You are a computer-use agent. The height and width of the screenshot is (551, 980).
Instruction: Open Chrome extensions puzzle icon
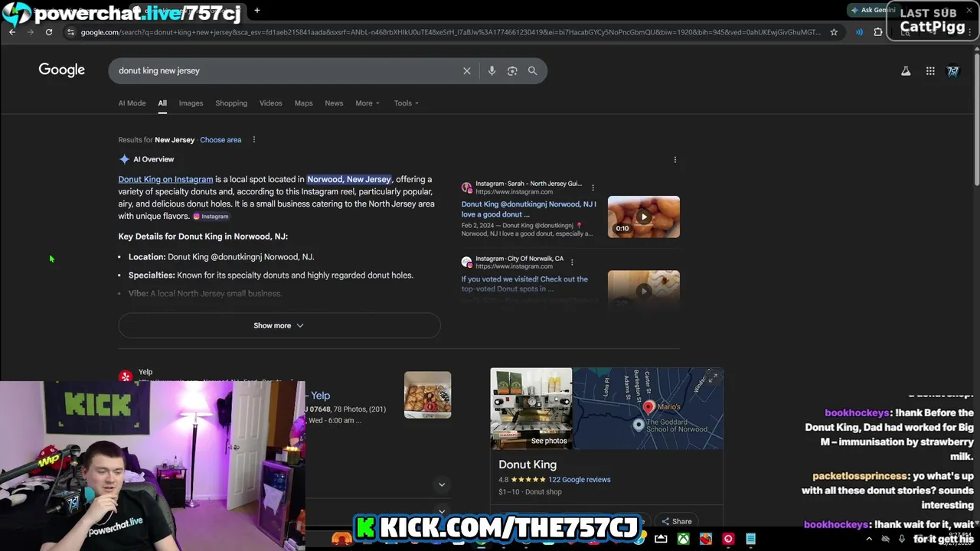tap(878, 32)
